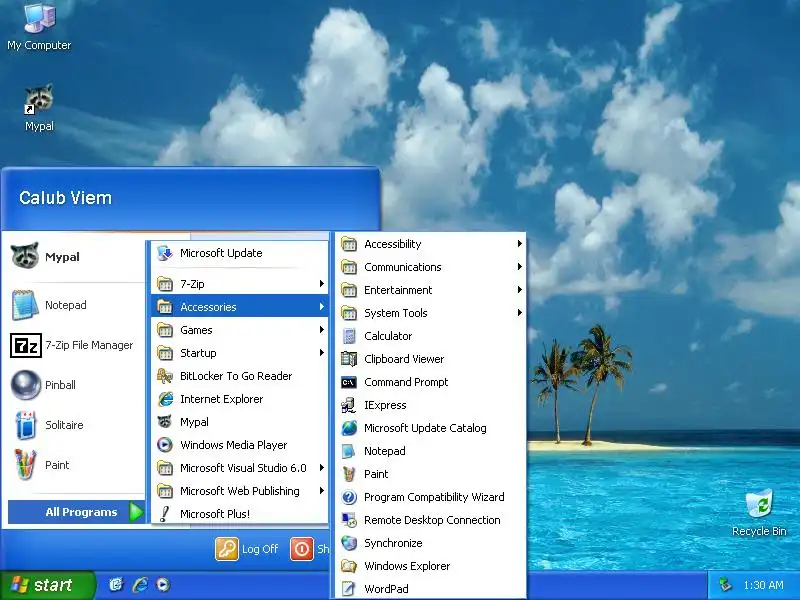The height and width of the screenshot is (600, 800).
Task: Launch Mypal from the All Programs list
Action: tap(240, 422)
